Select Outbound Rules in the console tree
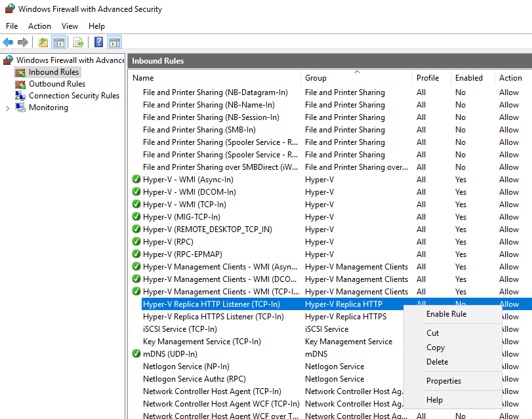The image size is (532, 419). [x=57, y=84]
